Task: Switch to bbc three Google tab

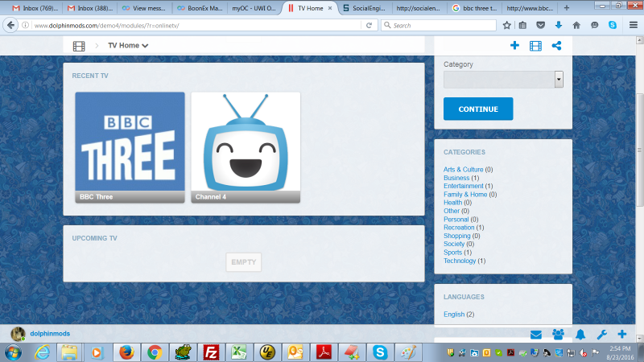Action: click(x=475, y=8)
